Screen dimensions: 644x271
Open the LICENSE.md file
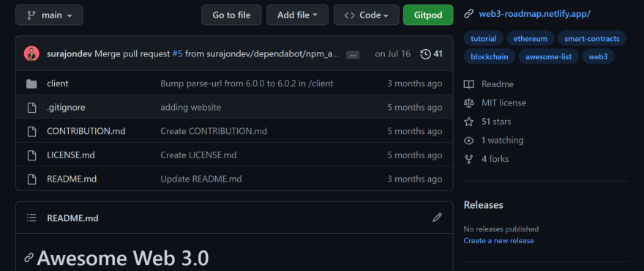tap(71, 155)
